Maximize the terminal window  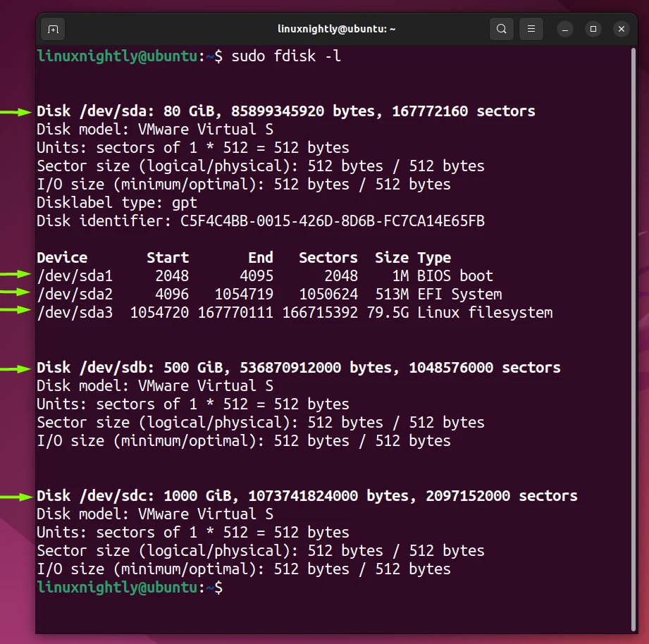[x=592, y=29]
